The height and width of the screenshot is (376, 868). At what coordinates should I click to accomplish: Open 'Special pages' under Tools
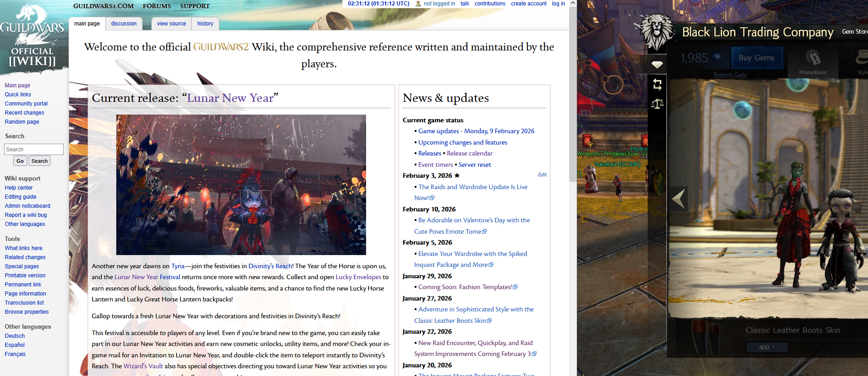pos(22,266)
